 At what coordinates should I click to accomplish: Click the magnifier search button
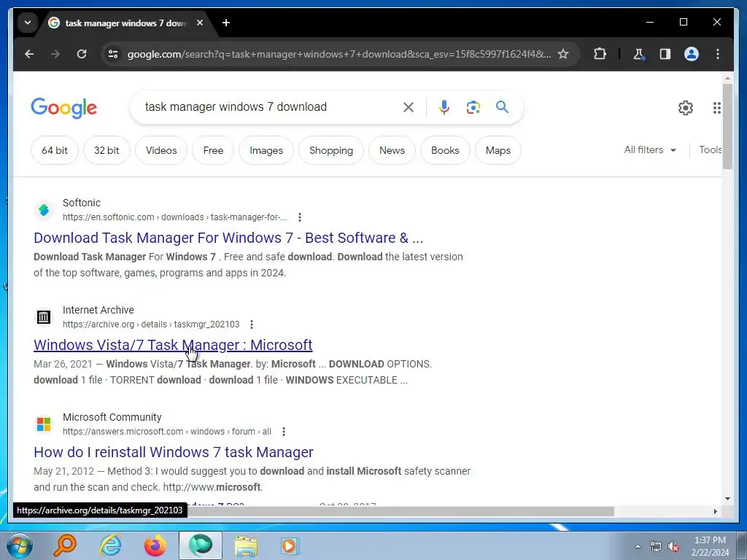coord(502,107)
